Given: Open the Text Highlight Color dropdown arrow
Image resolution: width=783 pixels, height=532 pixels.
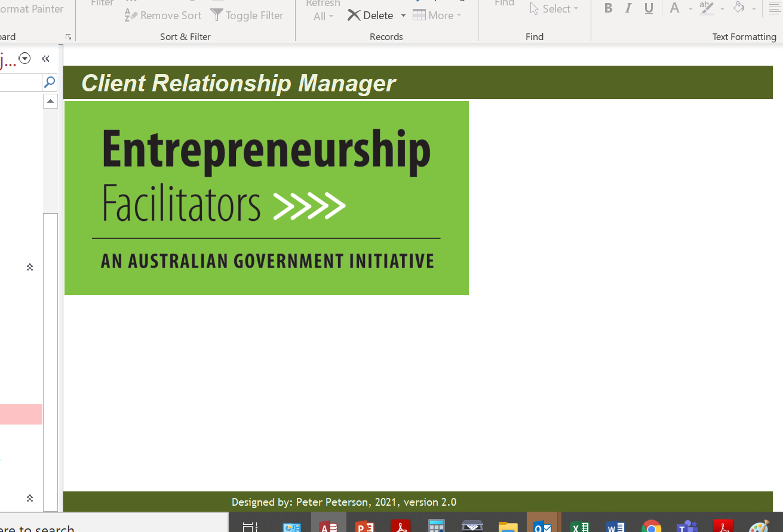Looking at the screenshot, I should click(x=722, y=9).
